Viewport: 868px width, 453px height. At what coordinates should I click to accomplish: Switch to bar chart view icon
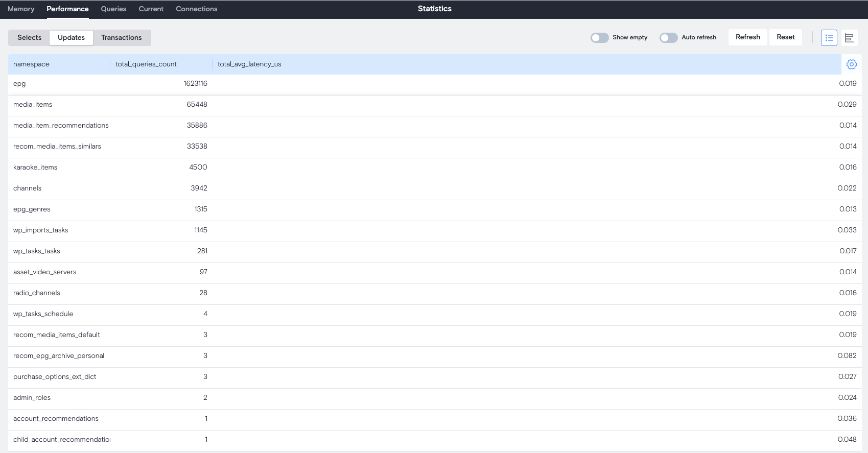click(849, 38)
